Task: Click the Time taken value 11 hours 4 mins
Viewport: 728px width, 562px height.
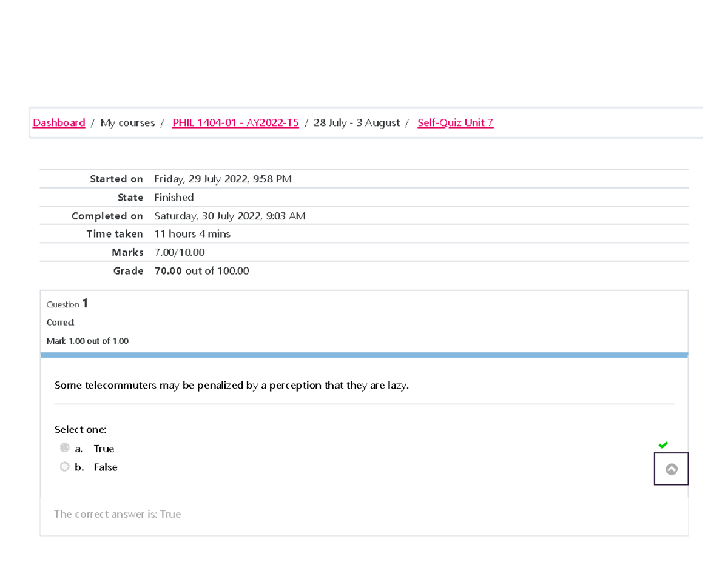Action: click(x=192, y=234)
